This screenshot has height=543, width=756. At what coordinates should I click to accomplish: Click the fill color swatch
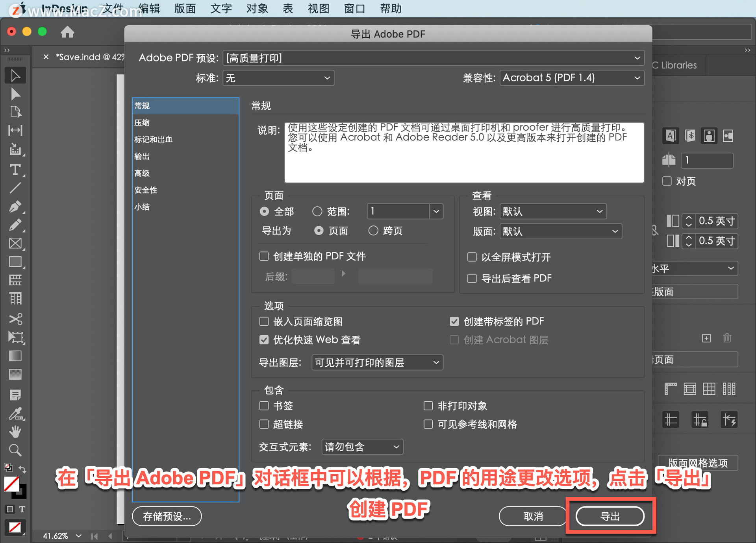point(11,484)
